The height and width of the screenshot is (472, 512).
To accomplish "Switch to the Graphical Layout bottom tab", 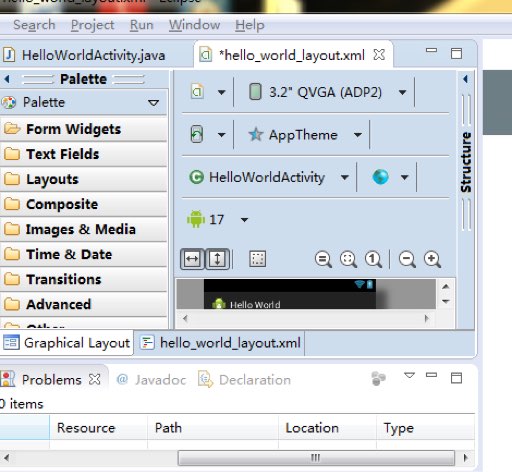I will [66, 343].
